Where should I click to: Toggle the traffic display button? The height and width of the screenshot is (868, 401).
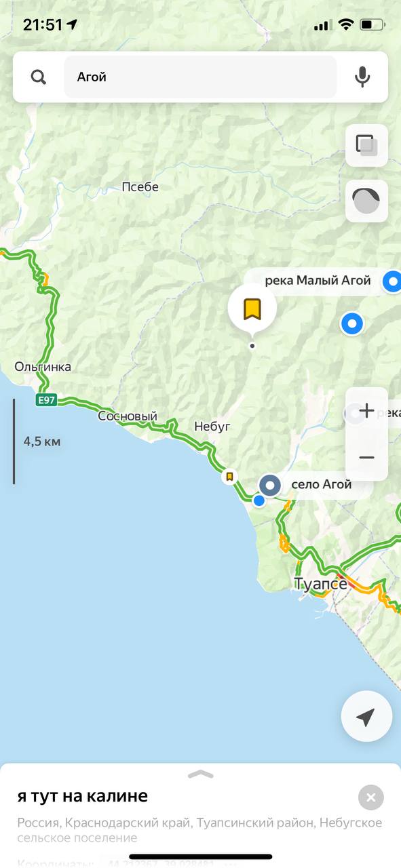pos(367,201)
